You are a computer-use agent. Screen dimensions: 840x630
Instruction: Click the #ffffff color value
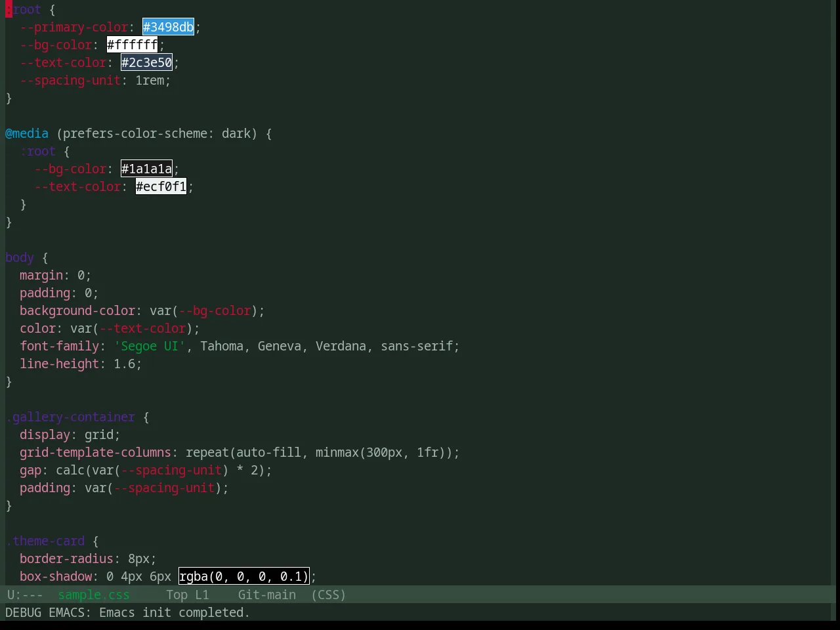pyautogui.click(x=132, y=45)
